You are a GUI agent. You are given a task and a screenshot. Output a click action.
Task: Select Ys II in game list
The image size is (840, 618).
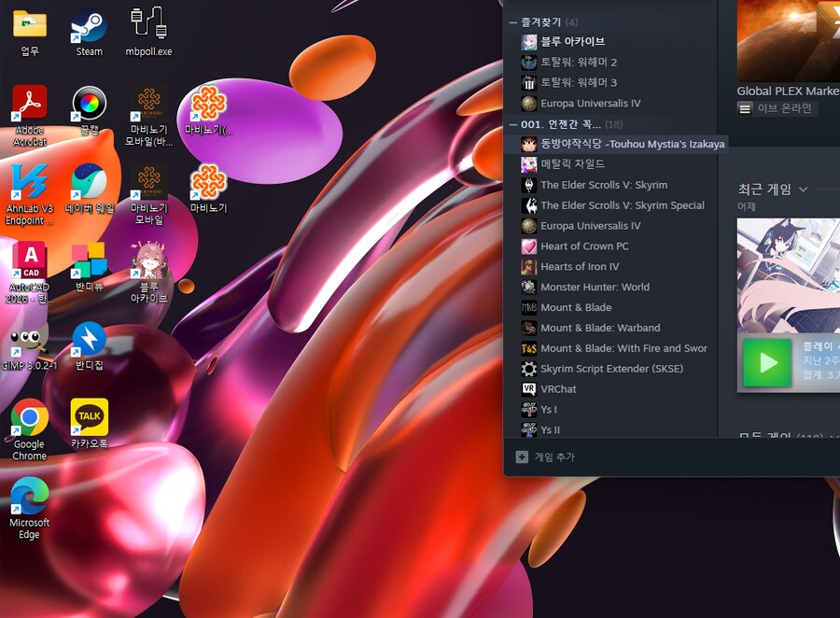tap(610, 429)
